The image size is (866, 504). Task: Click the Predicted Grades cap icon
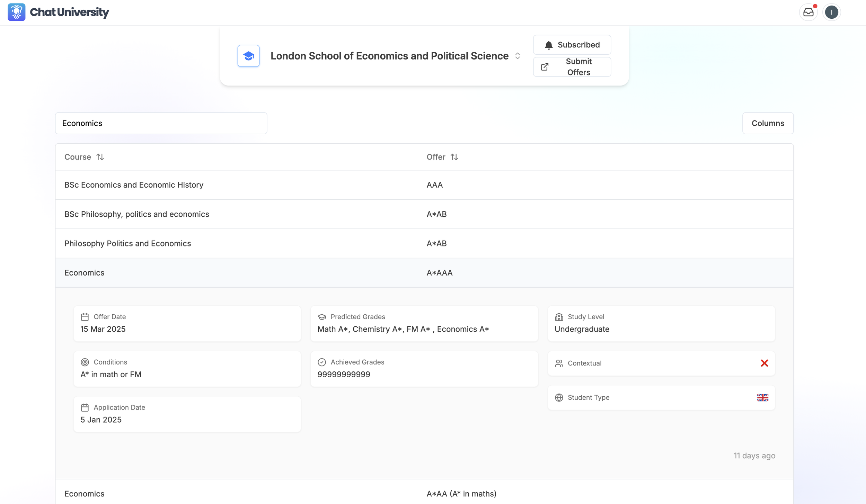coord(322,317)
